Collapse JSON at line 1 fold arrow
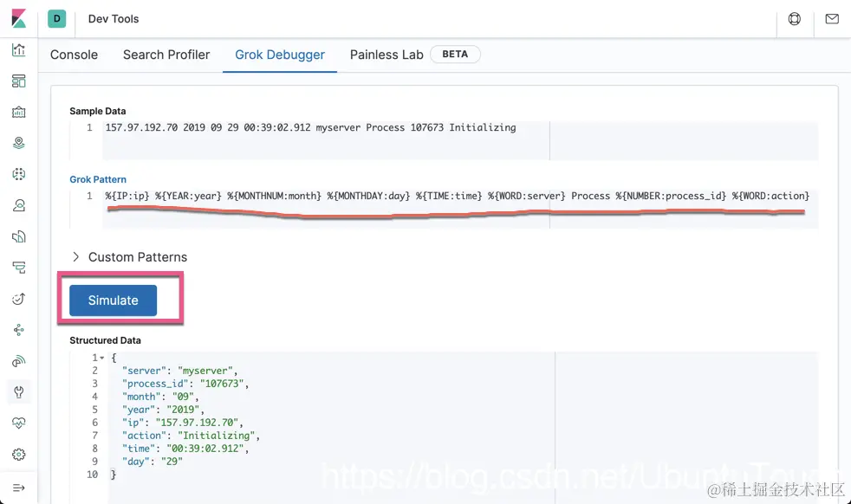The height and width of the screenshot is (504, 851). (x=102, y=358)
